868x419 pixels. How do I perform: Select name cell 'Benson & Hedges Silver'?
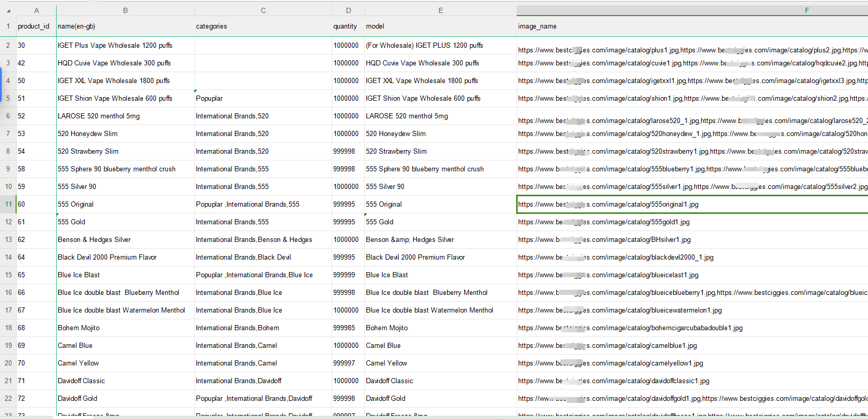125,239
